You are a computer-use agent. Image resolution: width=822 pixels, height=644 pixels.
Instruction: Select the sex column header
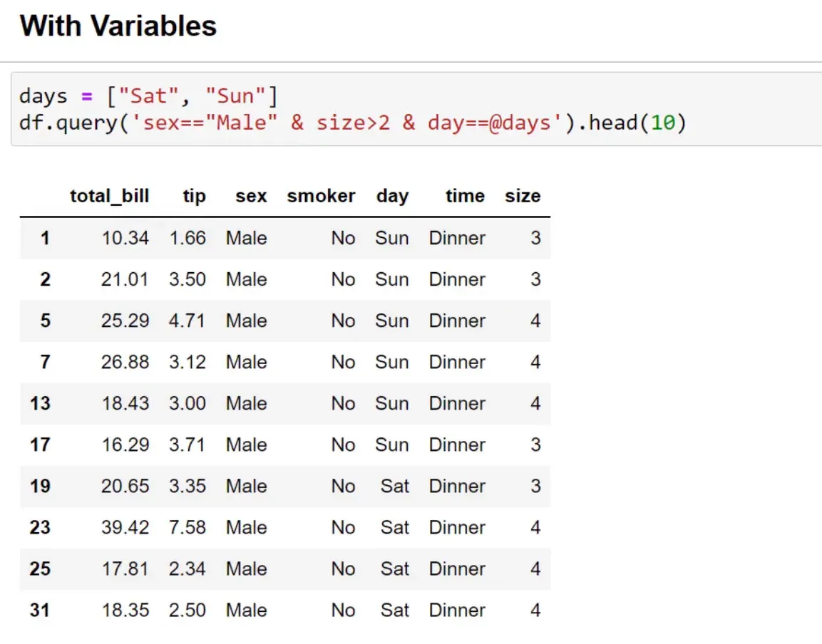coord(251,196)
